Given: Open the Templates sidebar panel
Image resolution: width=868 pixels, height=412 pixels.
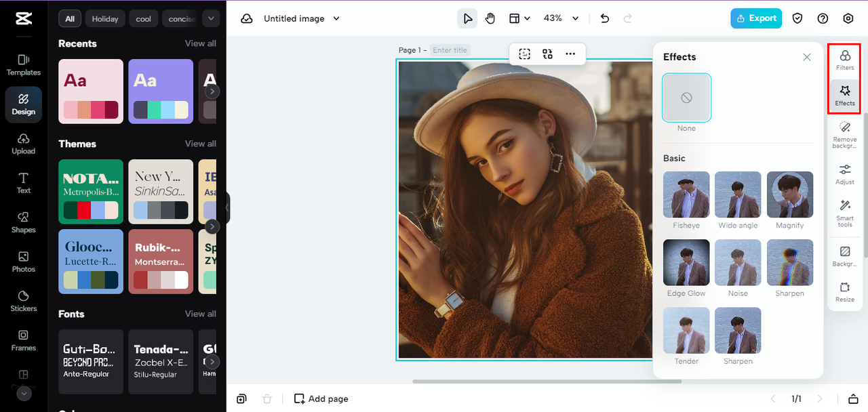Looking at the screenshot, I should pyautogui.click(x=24, y=65).
